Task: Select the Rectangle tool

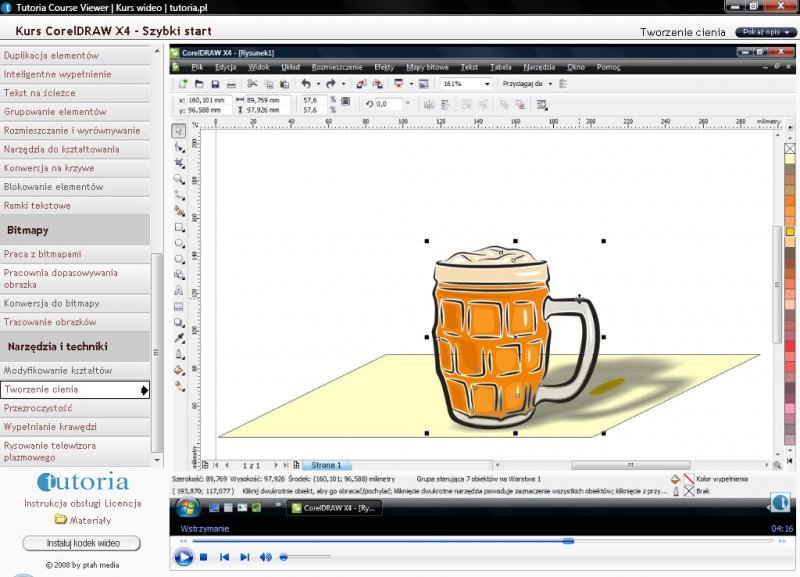Action: click(179, 226)
